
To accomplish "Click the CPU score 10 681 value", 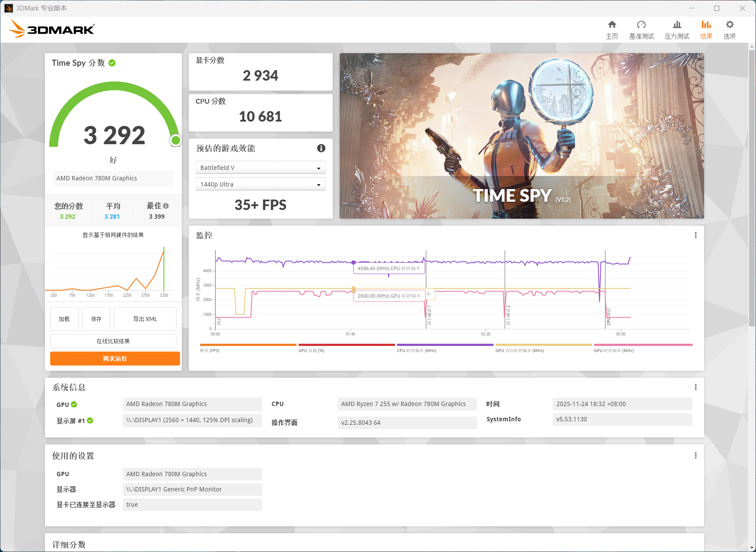I will coord(260,117).
